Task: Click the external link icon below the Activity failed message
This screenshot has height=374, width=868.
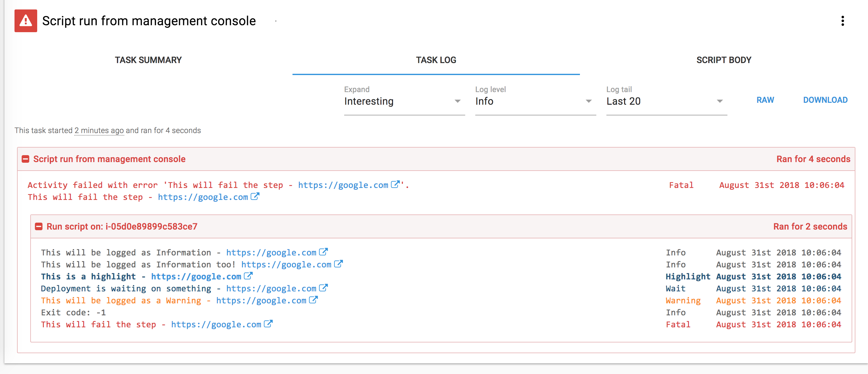Action: pyautogui.click(x=254, y=196)
